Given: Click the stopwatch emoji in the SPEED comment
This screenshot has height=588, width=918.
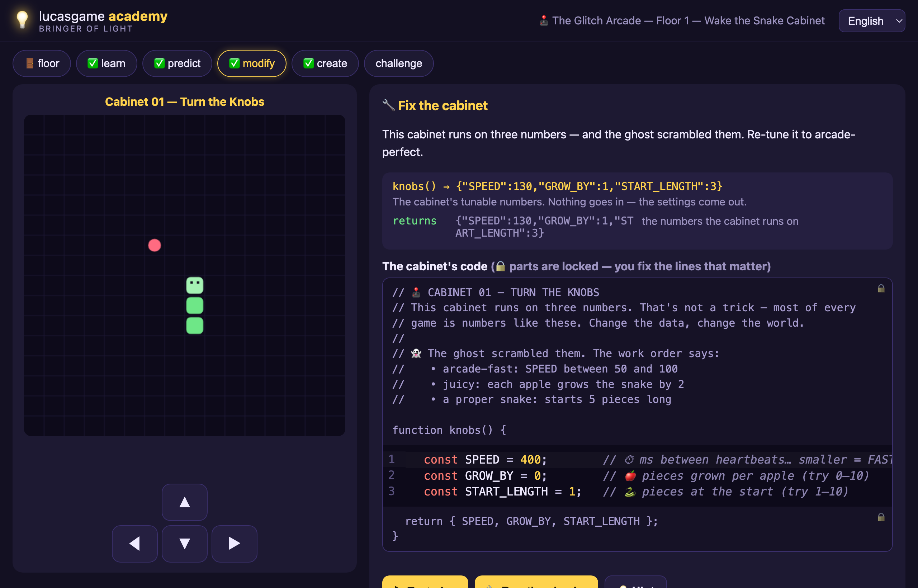Looking at the screenshot, I should pos(629,459).
